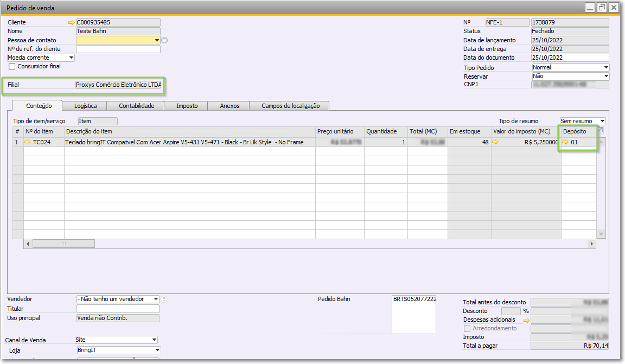This screenshot has width=625, height=364.
Task: Click the NFE-1 series field
Action: pos(507,22)
